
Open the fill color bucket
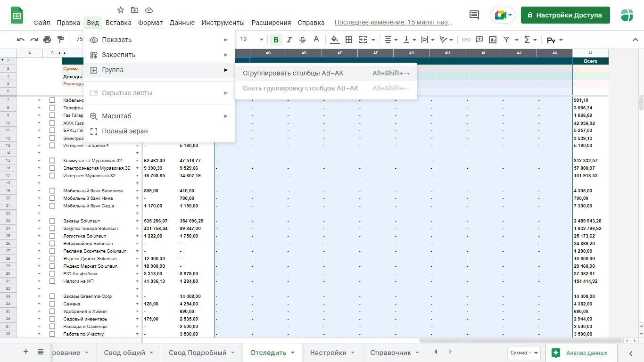click(x=335, y=40)
